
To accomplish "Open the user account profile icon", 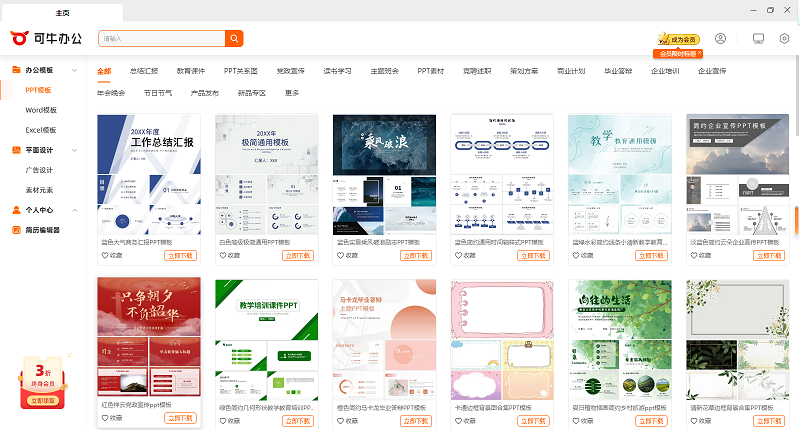I will [x=720, y=39].
